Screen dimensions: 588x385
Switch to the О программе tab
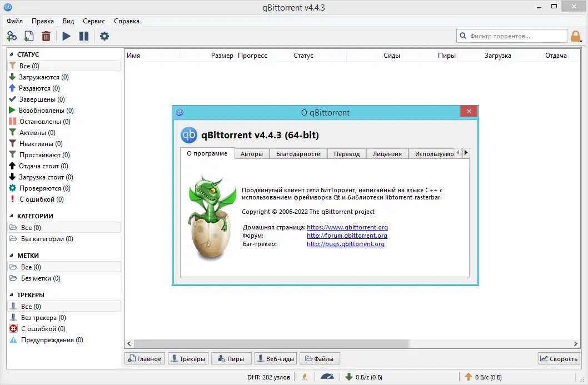[207, 153]
